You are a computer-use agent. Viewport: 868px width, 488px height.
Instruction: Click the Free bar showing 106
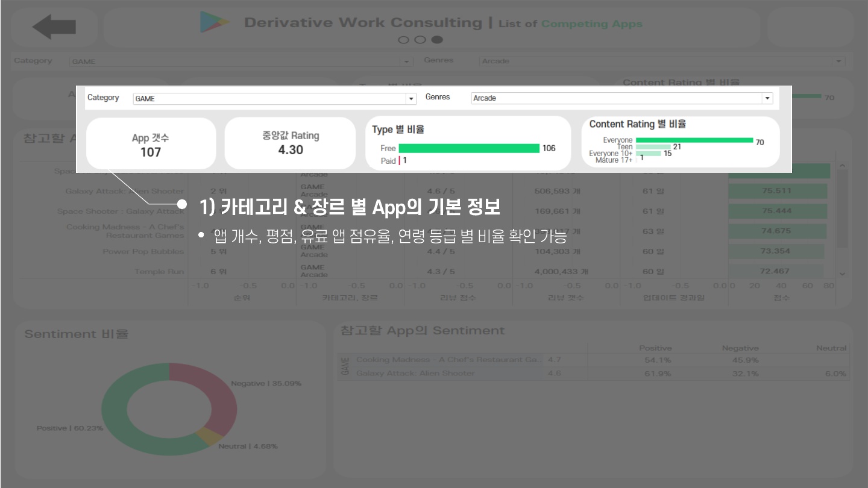[x=469, y=148]
